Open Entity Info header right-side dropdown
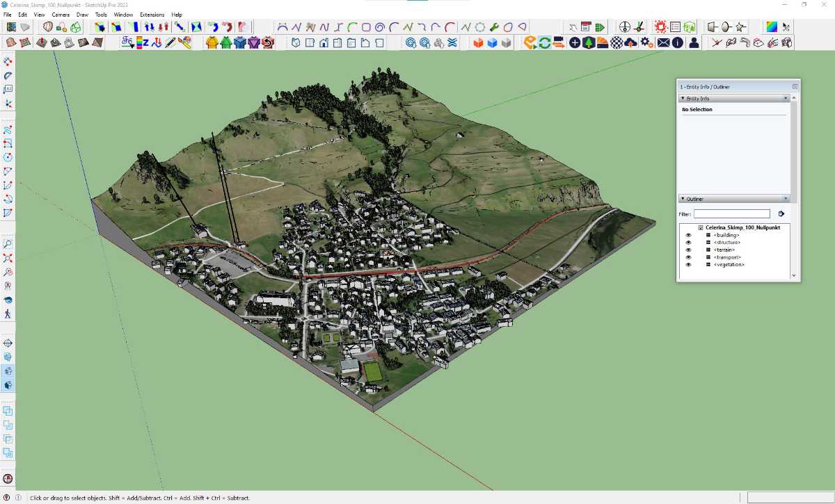The width and height of the screenshot is (835, 504). coord(786,99)
